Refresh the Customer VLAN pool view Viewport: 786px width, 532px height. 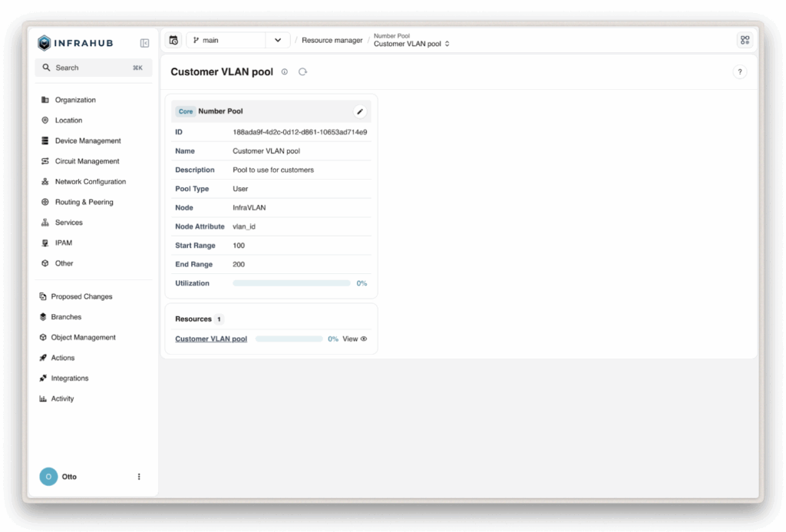click(302, 71)
